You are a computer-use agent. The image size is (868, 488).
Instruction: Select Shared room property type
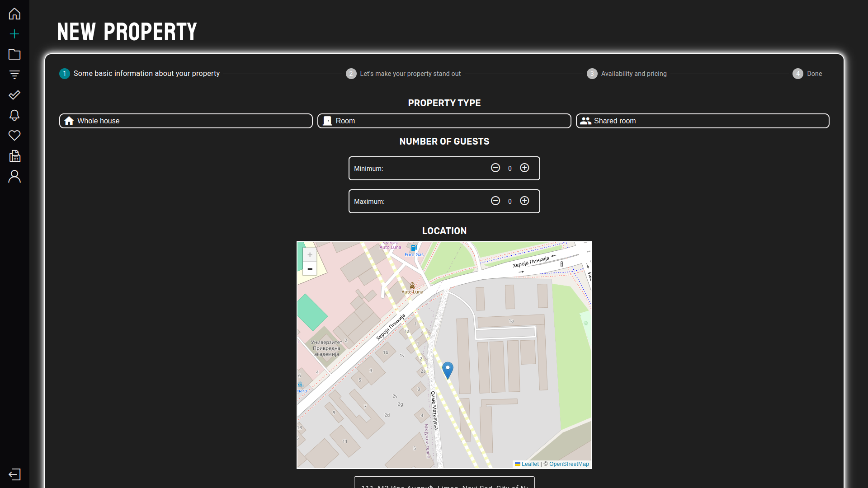702,121
